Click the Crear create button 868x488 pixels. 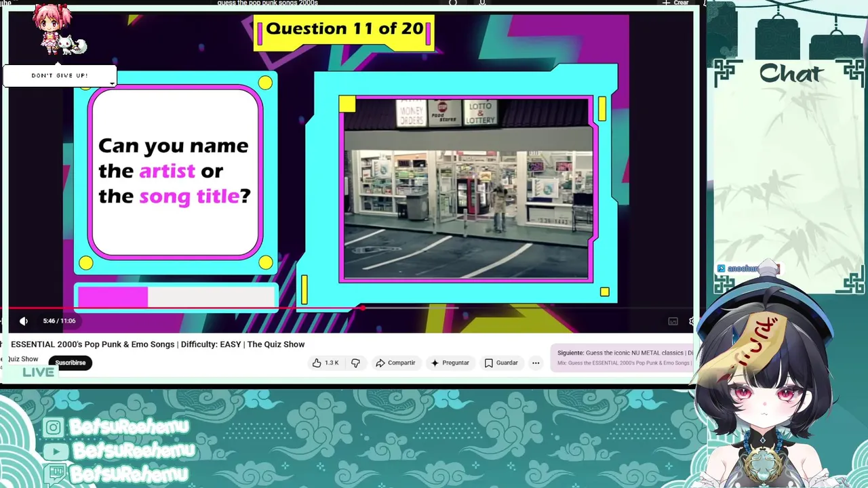tap(676, 3)
